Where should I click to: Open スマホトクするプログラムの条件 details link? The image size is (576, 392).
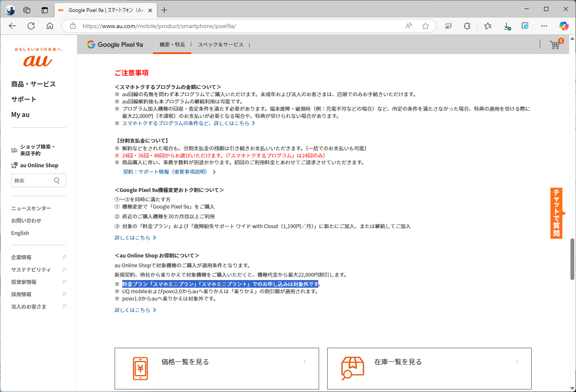(x=188, y=123)
